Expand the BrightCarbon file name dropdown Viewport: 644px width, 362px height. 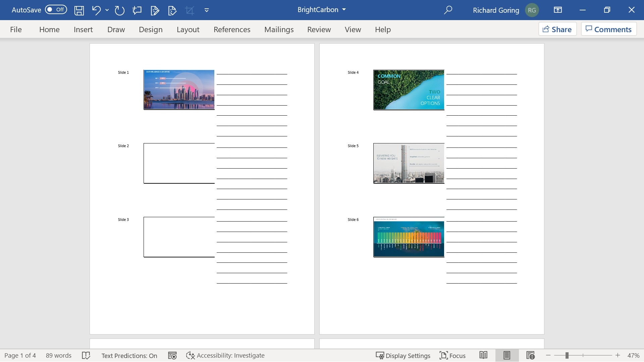pyautogui.click(x=344, y=10)
